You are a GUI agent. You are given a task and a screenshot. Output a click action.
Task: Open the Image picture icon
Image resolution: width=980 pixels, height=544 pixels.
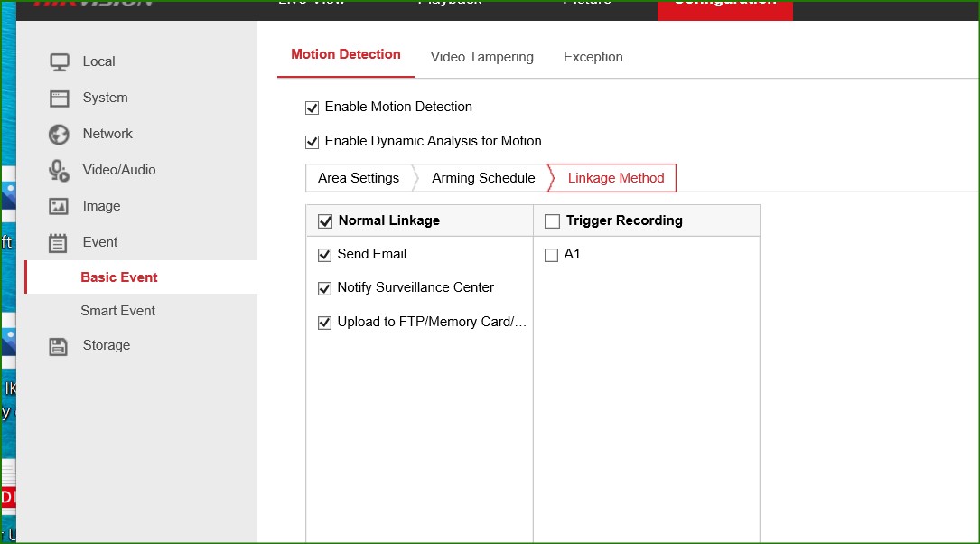pyautogui.click(x=59, y=207)
